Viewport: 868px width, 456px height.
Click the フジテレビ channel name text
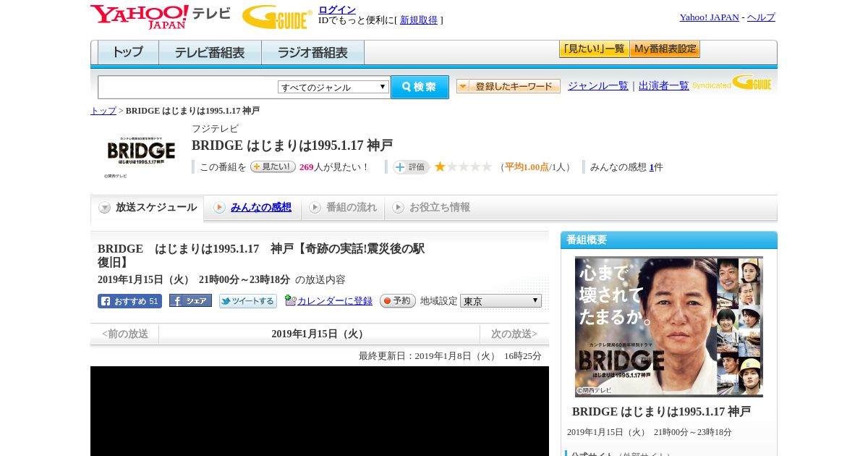(x=215, y=129)
